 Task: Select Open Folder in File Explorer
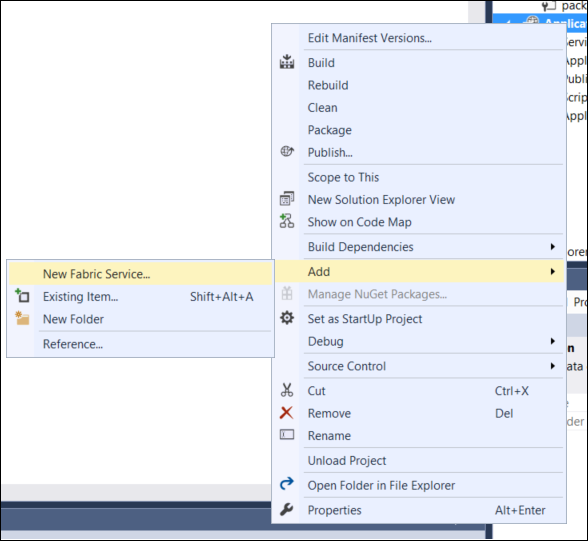[x=419, y=485]
